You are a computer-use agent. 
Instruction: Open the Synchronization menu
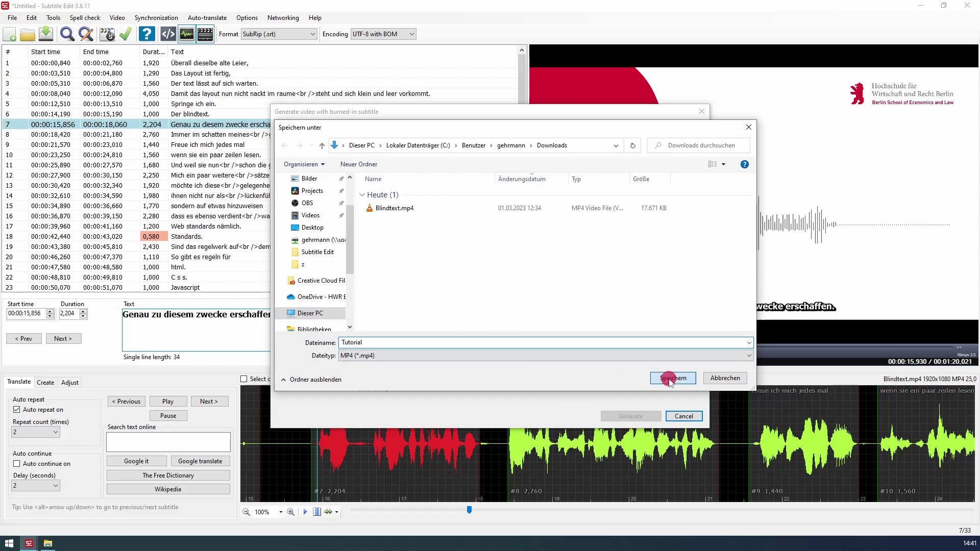pos(156,17)
